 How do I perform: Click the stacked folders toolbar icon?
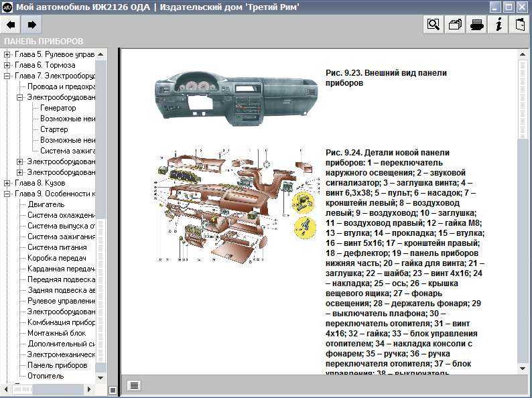[455, 25]
